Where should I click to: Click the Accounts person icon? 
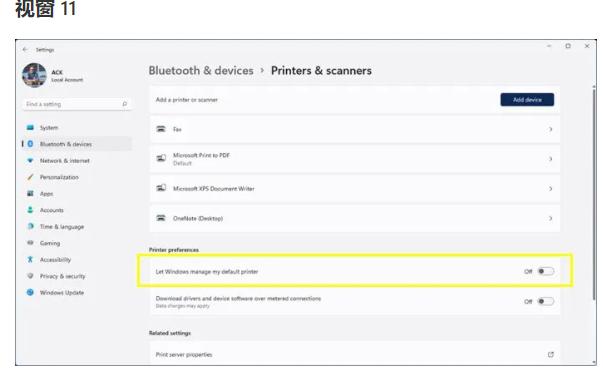[30, 210]
